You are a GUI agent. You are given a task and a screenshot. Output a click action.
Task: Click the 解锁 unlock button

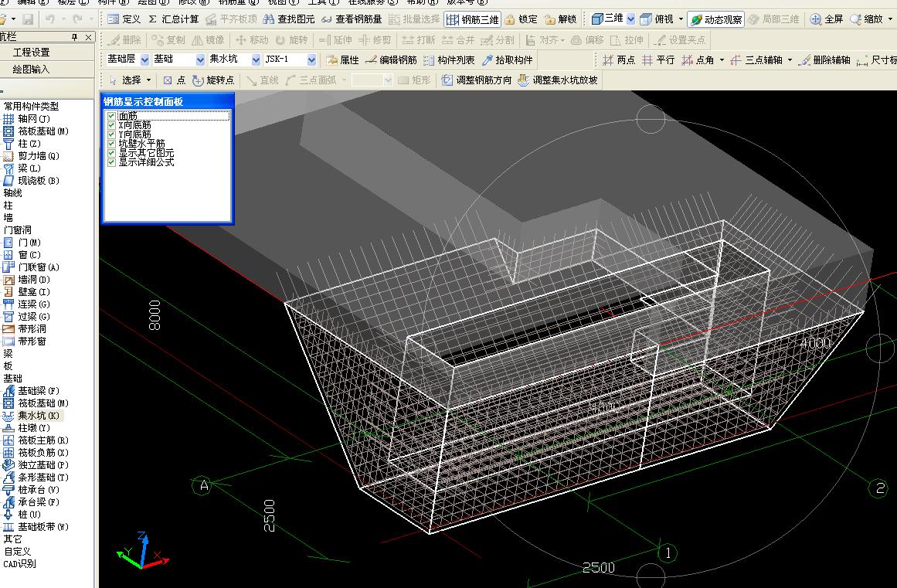tap(561, 19)
